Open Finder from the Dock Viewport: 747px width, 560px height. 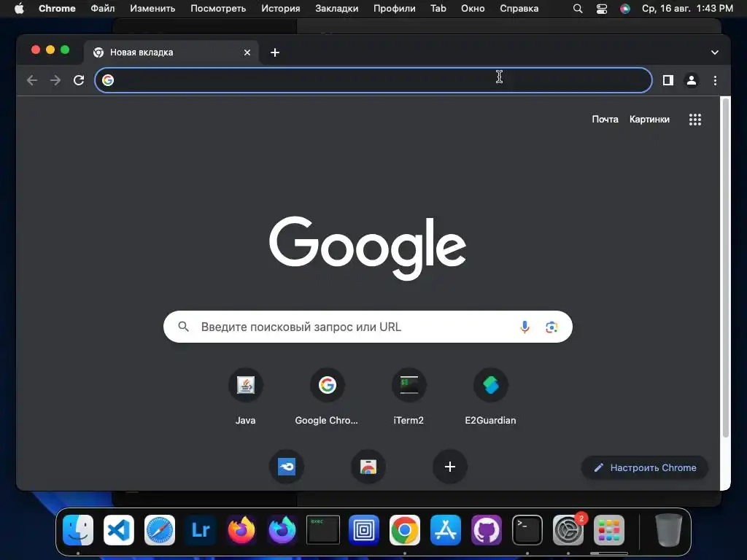tap(78, 530)
